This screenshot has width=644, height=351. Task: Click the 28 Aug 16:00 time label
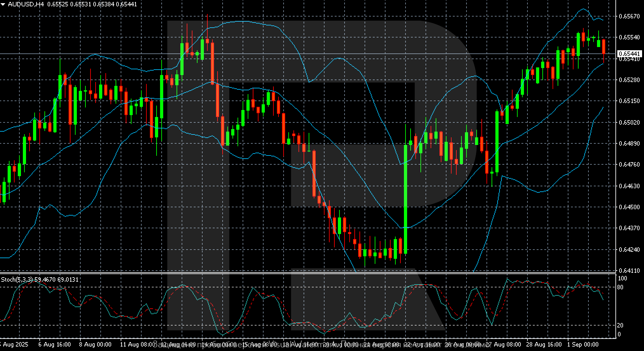tap(544, 344)
